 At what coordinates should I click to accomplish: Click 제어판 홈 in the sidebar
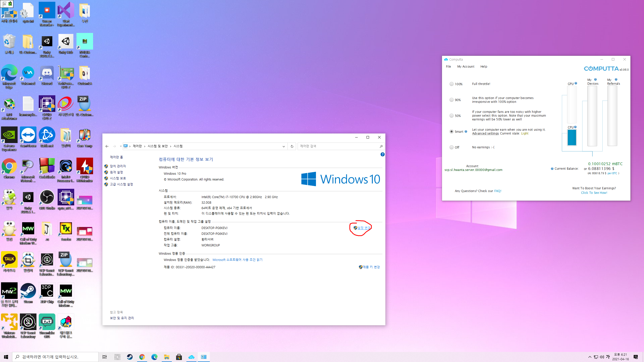pos(116,157)
